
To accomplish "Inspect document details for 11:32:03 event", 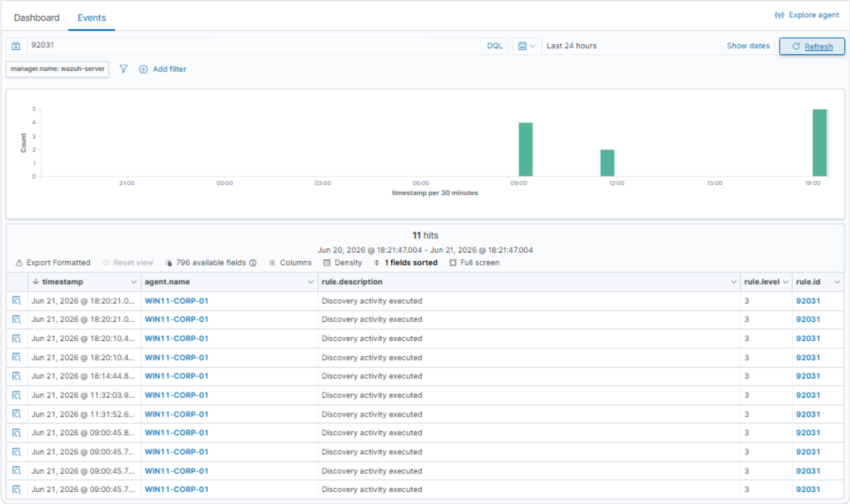I will click(x=17, y=395).
